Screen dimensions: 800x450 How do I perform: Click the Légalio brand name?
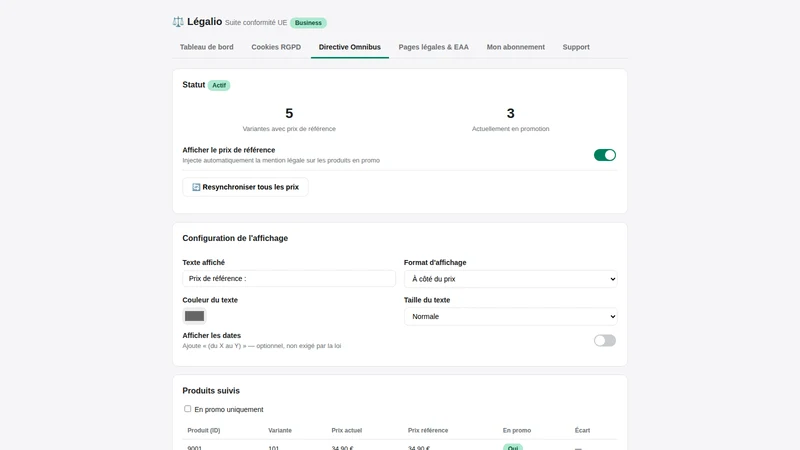click(x=205, y=21)
